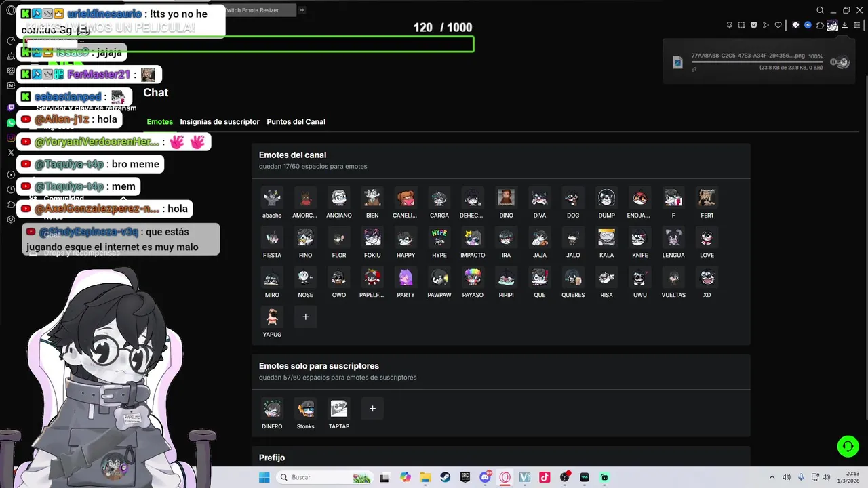Select the XD emote
The width and height of the screenshot is (868, 488).
click(707, 278)
